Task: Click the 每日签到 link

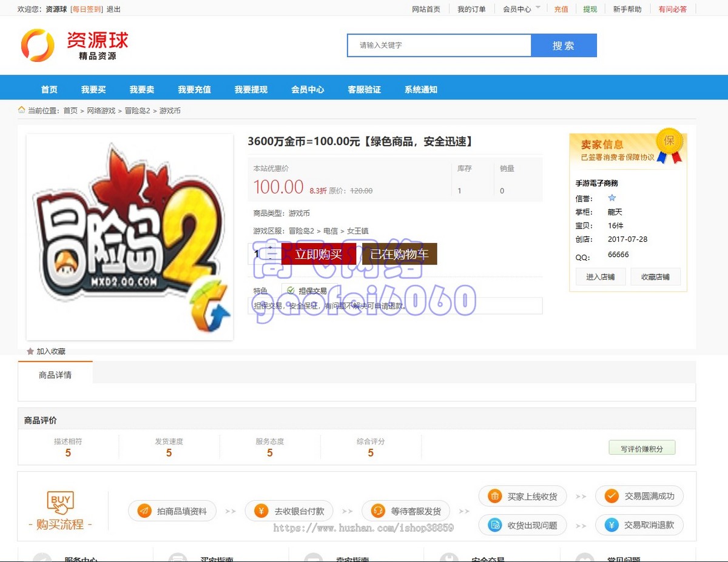Action: [x=87, y=9]
